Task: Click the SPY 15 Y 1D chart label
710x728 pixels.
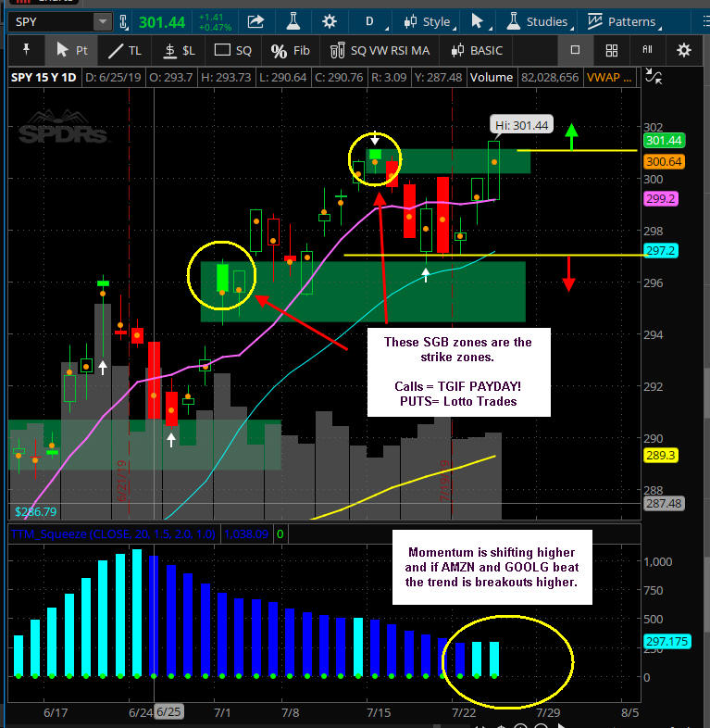Action: click(x=44, y=77)
